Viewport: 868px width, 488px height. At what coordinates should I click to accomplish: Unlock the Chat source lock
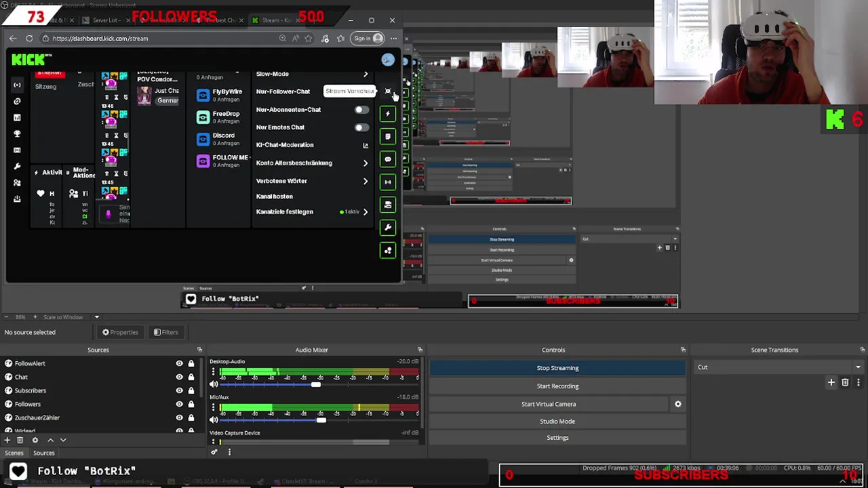pos(191,377)
